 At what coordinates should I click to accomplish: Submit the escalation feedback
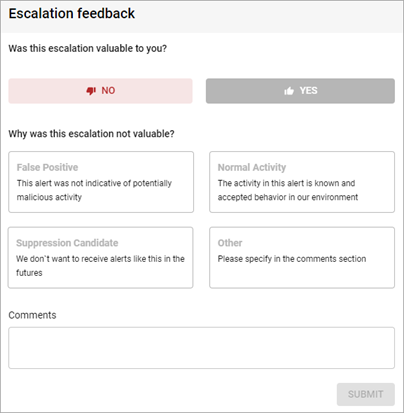pos(366,394)
